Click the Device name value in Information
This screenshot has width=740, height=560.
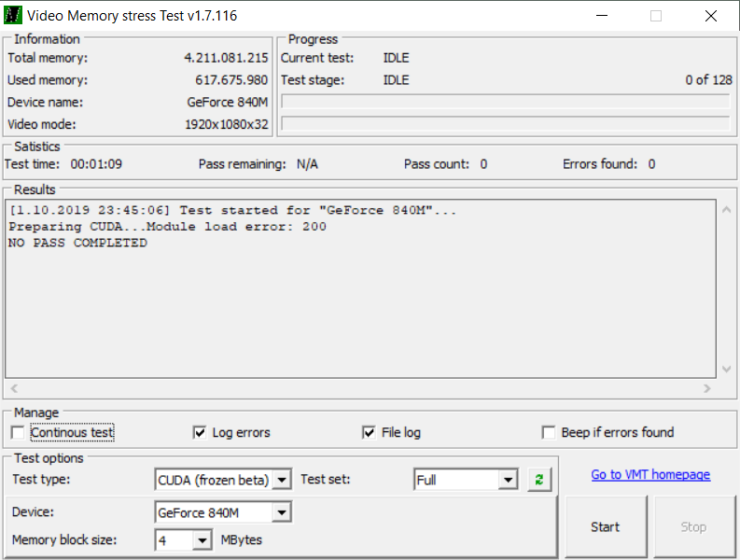228,102
